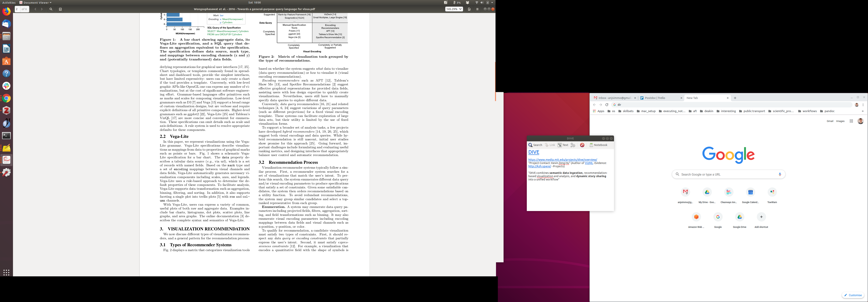
Task: Click the voice search microphone icon
Action: [780, 174]
